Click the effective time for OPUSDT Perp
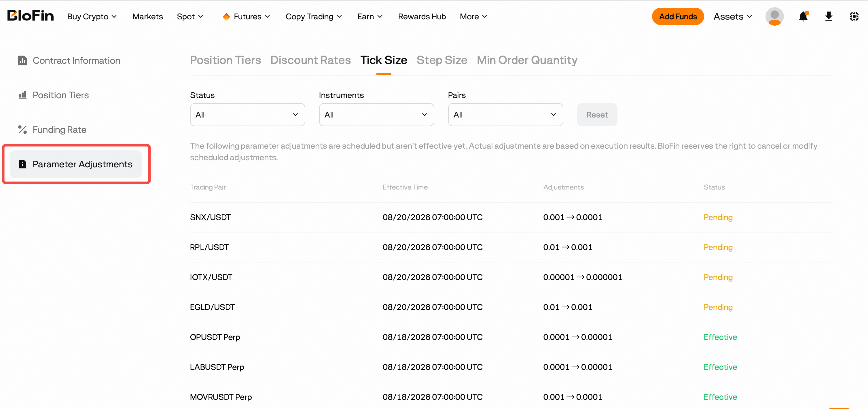This screenshot has height=409, width=868. coord(433,337)
